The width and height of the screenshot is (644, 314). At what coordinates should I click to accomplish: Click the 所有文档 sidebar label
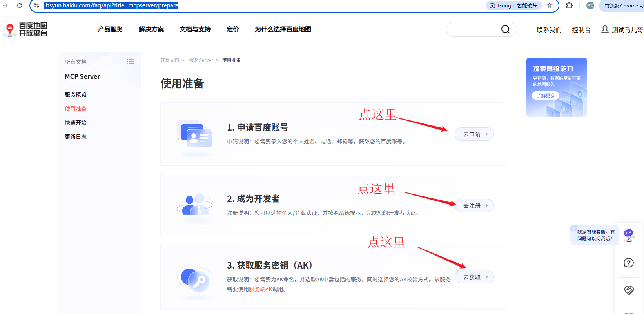(x=76, y=62)
